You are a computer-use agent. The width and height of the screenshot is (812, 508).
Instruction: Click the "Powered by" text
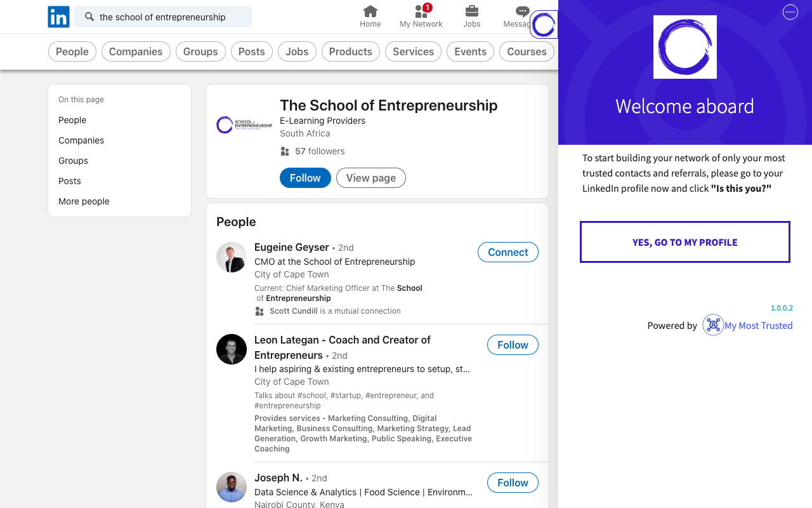(672, 326)
